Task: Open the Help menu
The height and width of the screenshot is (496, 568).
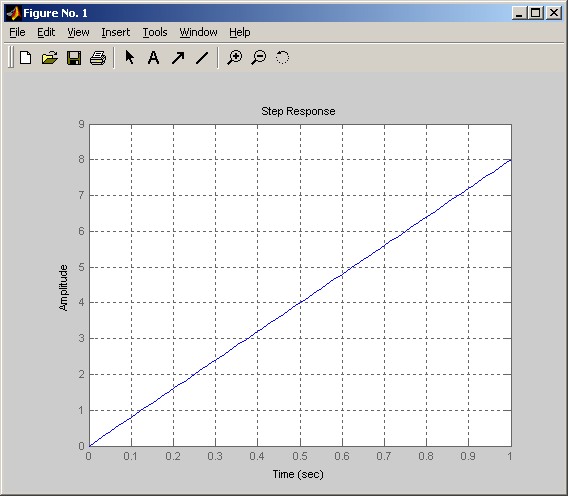Action: [x=239, y=32]
